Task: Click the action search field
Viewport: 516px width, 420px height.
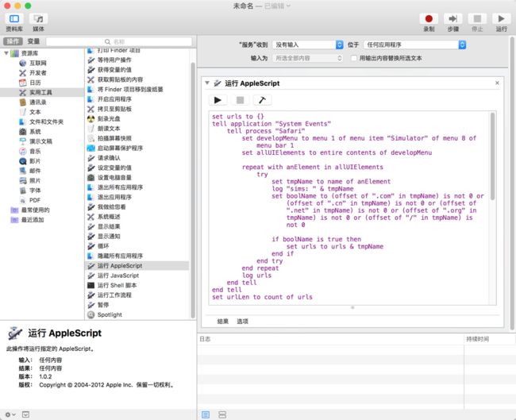Action: [119, 41]
